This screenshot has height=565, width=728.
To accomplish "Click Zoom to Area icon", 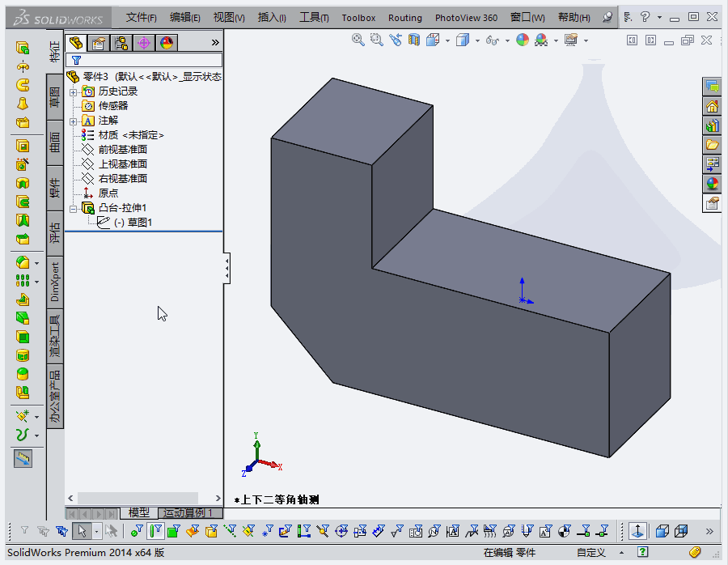I will point(376,40).
